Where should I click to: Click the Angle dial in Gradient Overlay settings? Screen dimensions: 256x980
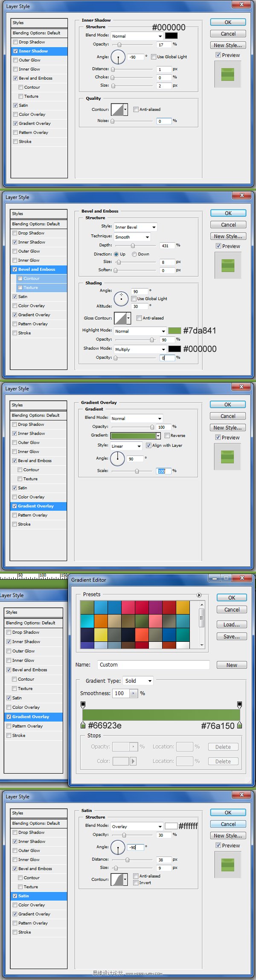(117, 458)
